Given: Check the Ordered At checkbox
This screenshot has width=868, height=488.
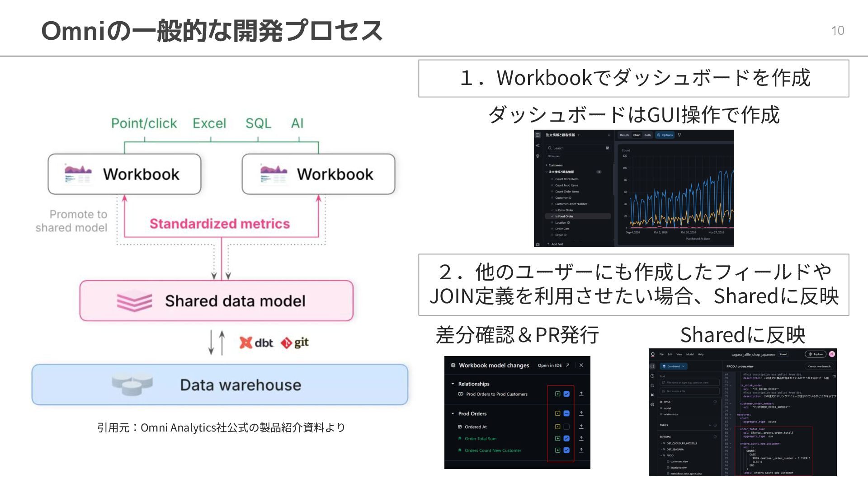Looking at the screenshot, I should pos(566,427).
